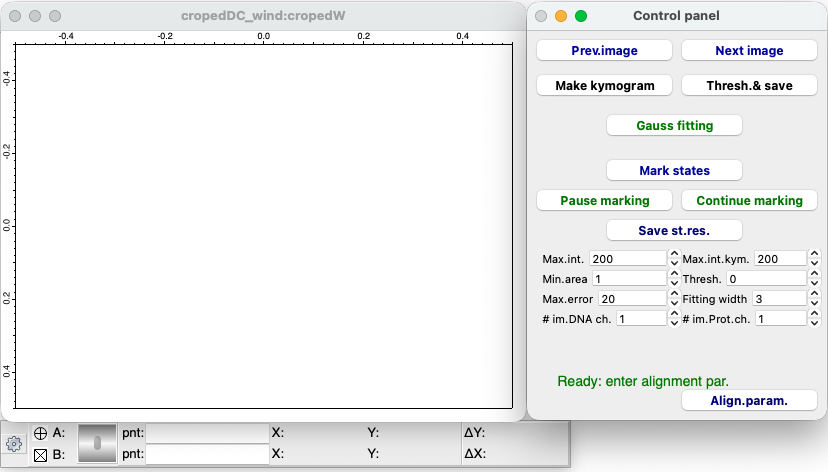This screenshot has width=828, height=472.
Task: Select the cursor B square icon
Action: click(41, 454)
